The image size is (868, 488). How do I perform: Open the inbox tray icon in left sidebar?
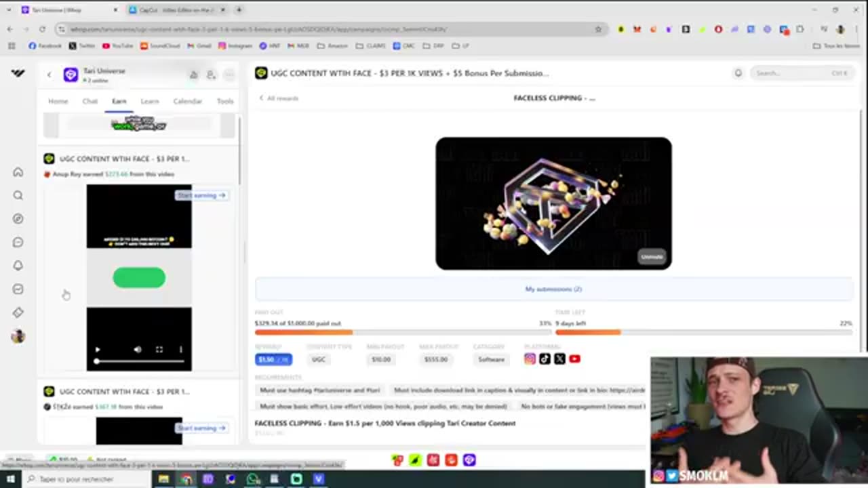click(18, 289)
